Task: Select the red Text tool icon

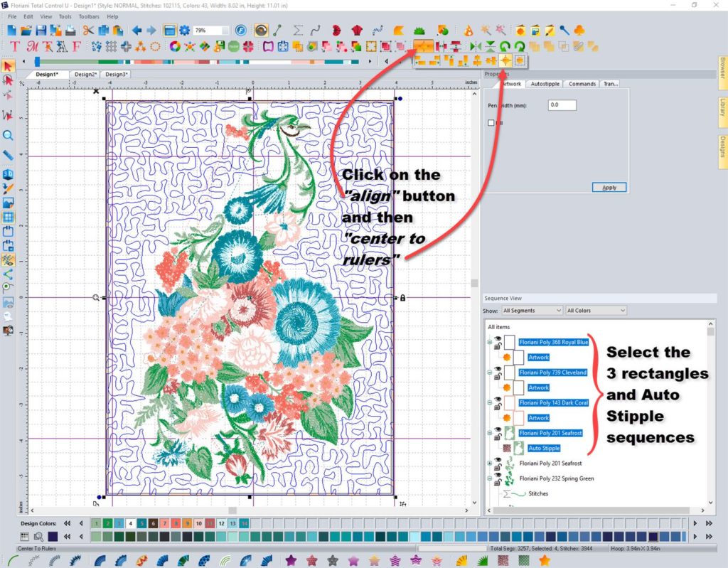Action: [x=14, y=47]
